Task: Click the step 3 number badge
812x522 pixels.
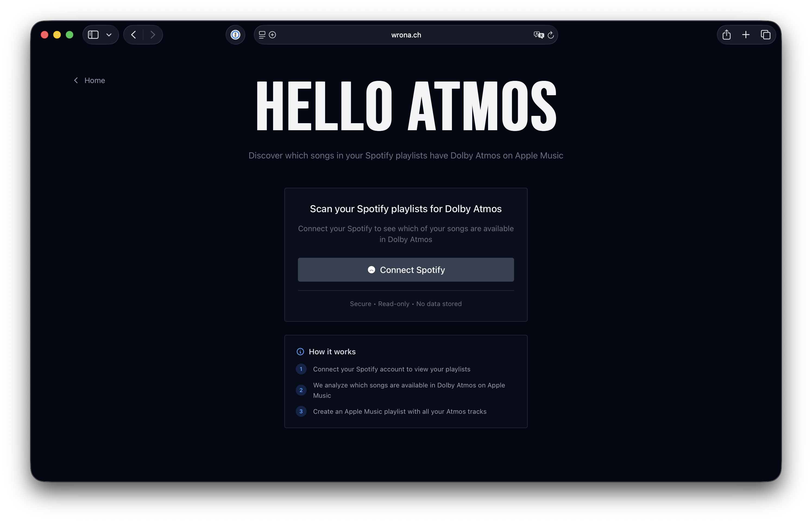Action: 301,411
